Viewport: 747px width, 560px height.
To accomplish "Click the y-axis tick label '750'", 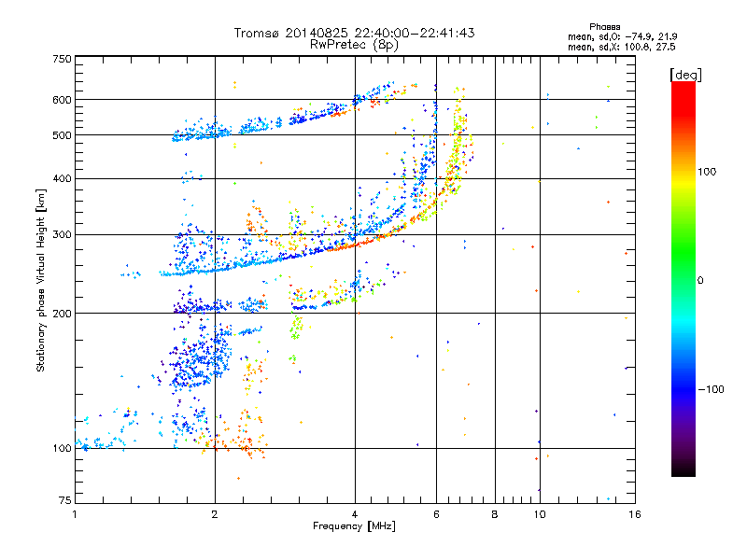I will pos(62,59).
